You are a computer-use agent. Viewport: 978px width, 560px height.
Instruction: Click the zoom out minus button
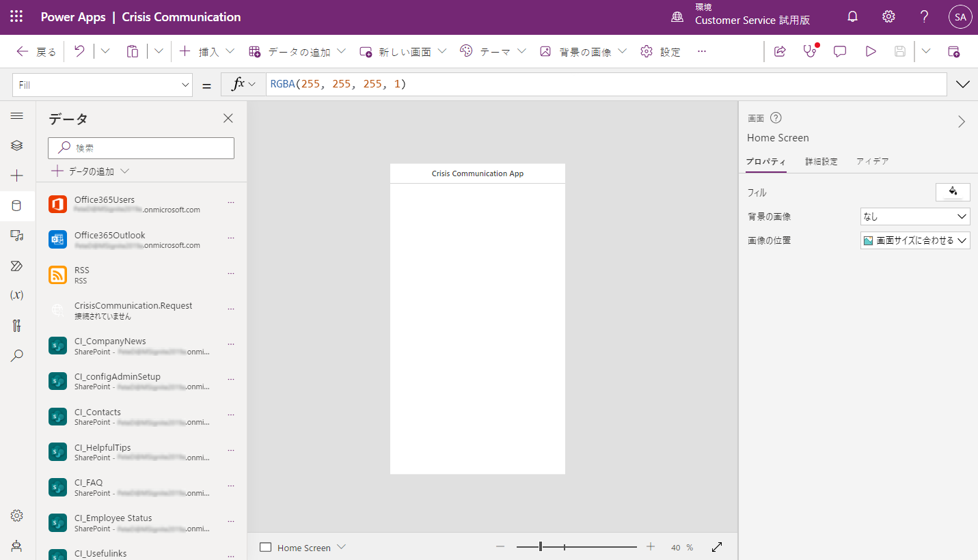tap(500, 546)
